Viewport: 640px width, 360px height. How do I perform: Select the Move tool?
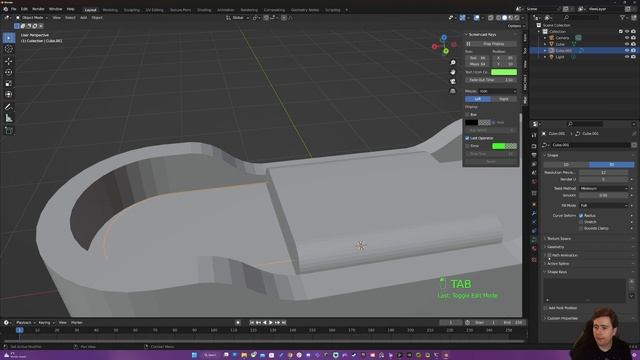[x=9, y=61]
